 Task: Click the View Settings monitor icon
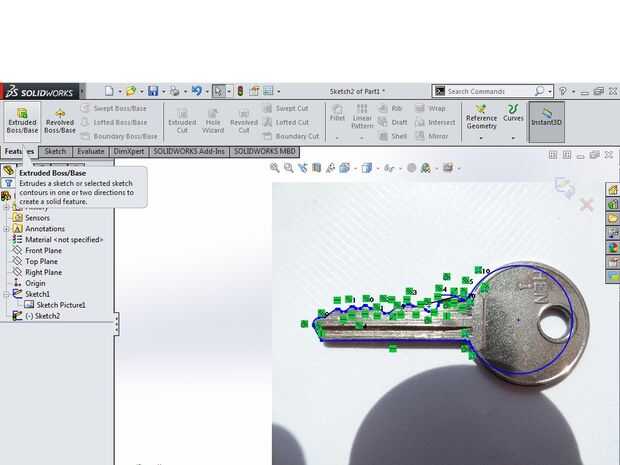448,167
